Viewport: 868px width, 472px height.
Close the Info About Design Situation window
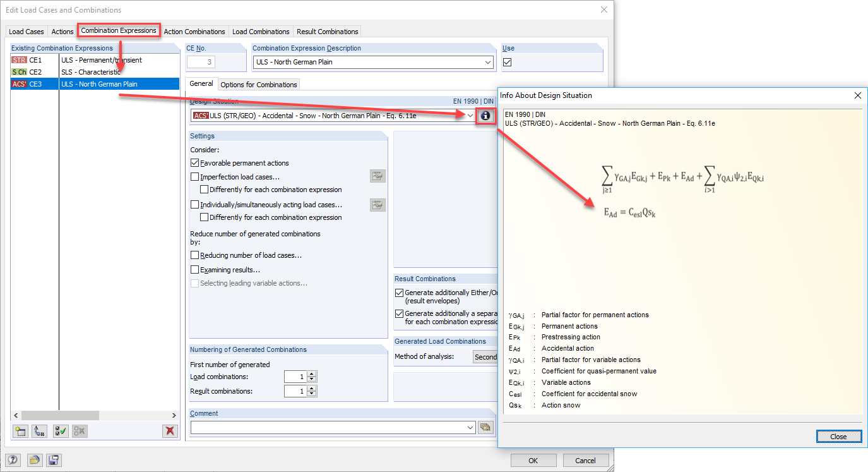857,95
